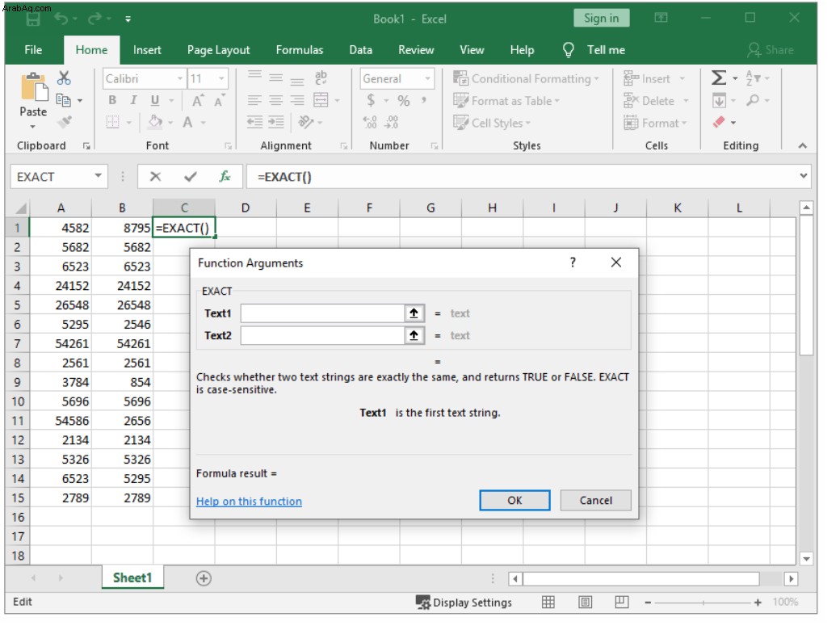
Task: Apply the Comma Style icon
Action: (424, 100)
